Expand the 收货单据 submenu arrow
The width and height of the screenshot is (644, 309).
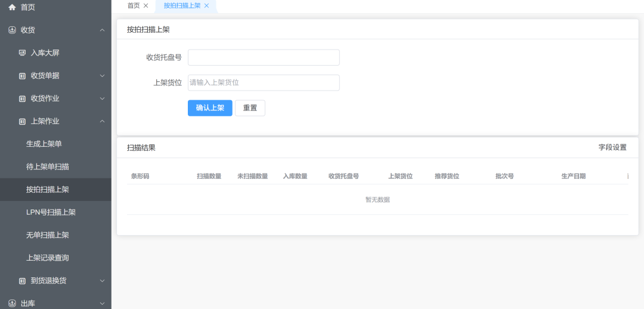click(102, 76)
